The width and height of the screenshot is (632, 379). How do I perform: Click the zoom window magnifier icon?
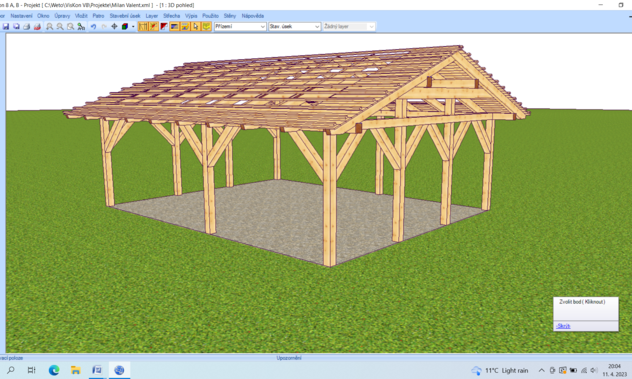click(x=71, y=27)
